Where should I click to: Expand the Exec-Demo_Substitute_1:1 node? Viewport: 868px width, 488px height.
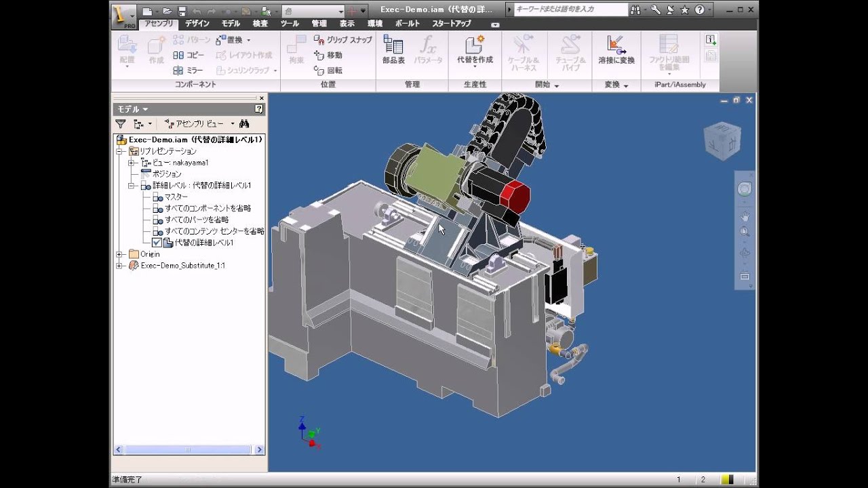coord(119,266)
